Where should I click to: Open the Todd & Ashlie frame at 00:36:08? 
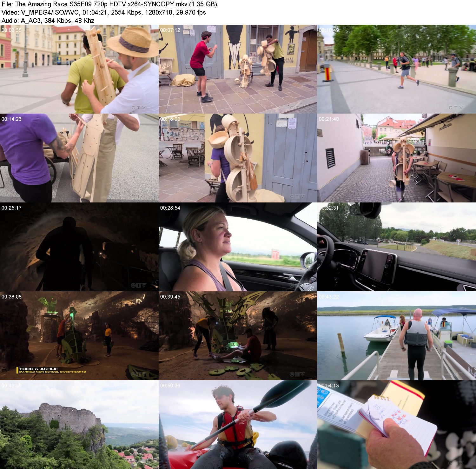pyautogui.click(x=79, y=336)
